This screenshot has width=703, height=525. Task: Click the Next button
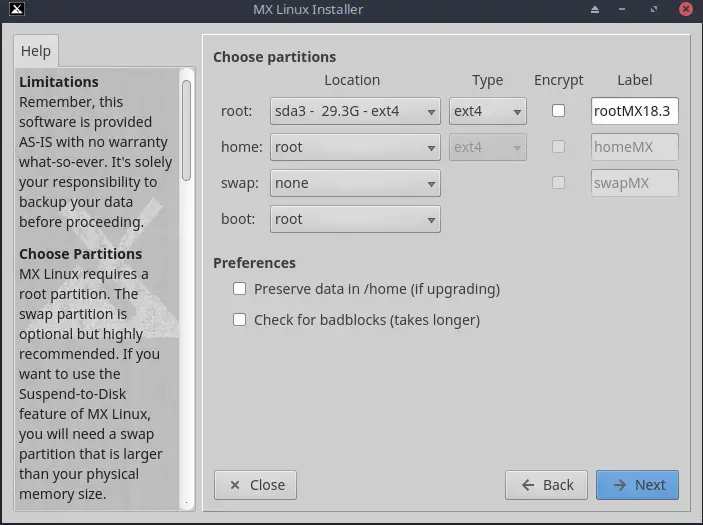point(637,485)
